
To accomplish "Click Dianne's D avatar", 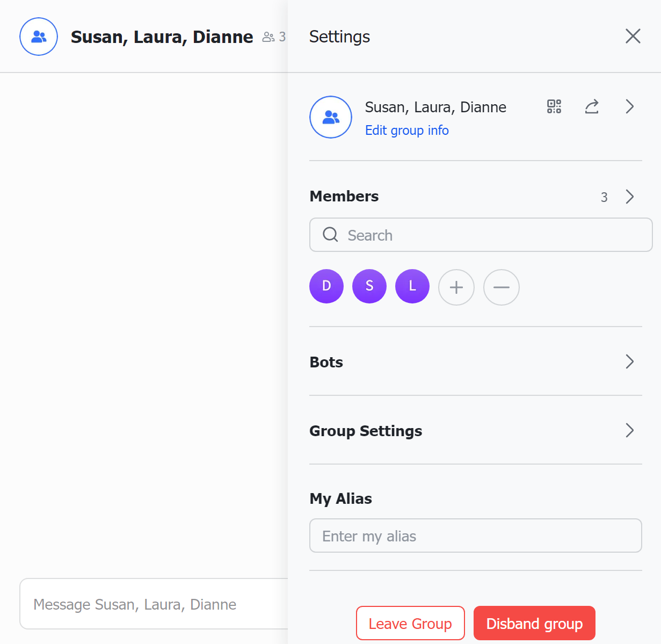I will coord(326,286).
